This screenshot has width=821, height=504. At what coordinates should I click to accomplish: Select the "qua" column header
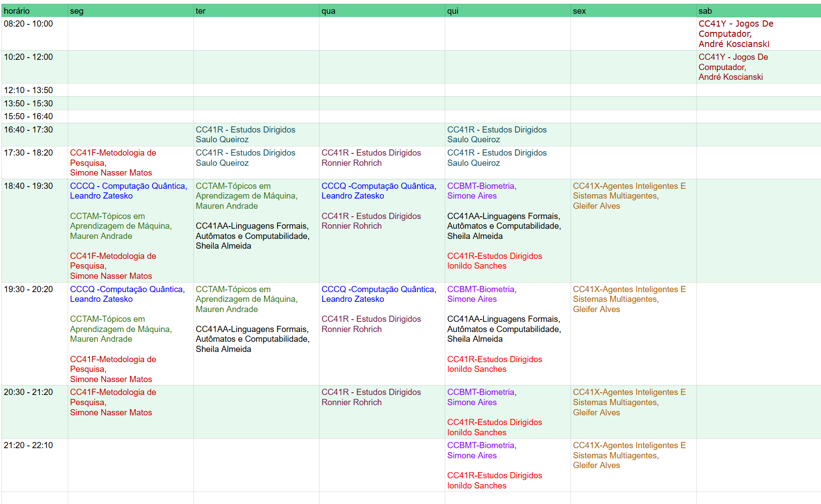tap(328, 11)
